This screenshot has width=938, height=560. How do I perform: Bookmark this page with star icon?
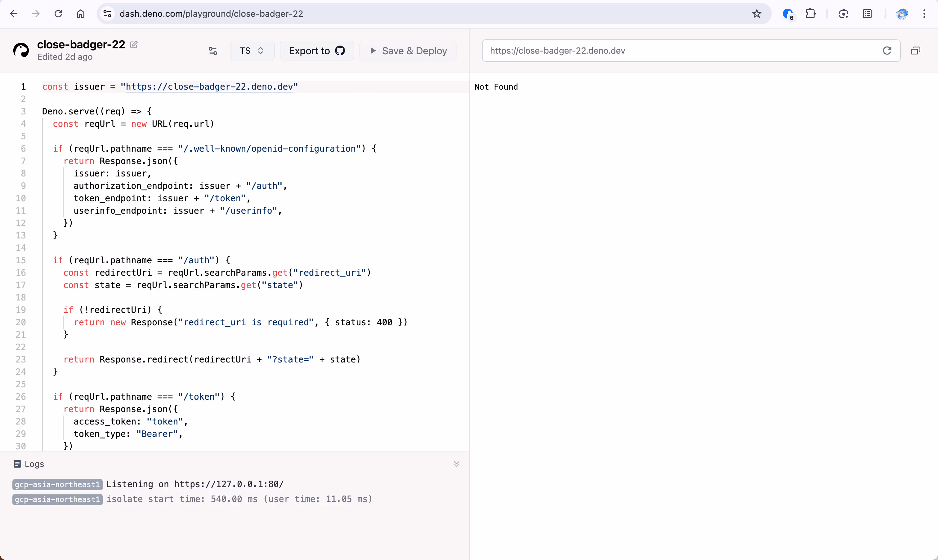pos(757,14)
